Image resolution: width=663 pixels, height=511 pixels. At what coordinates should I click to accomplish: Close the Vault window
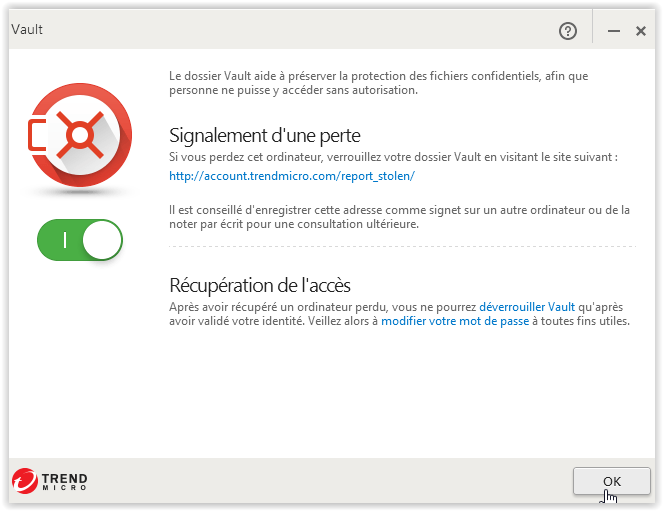(641, 31)
